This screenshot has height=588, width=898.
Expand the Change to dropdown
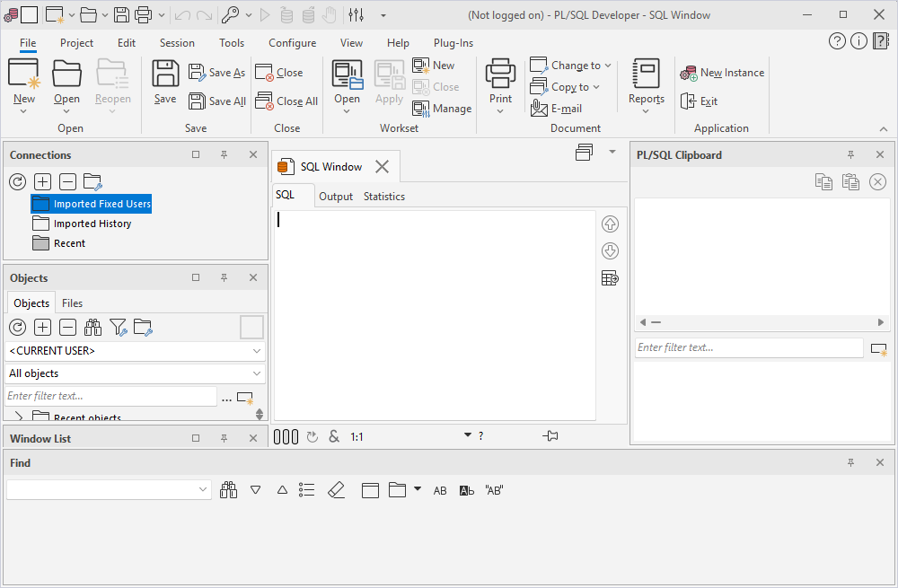pyautogui.click(x=570, y=66)
